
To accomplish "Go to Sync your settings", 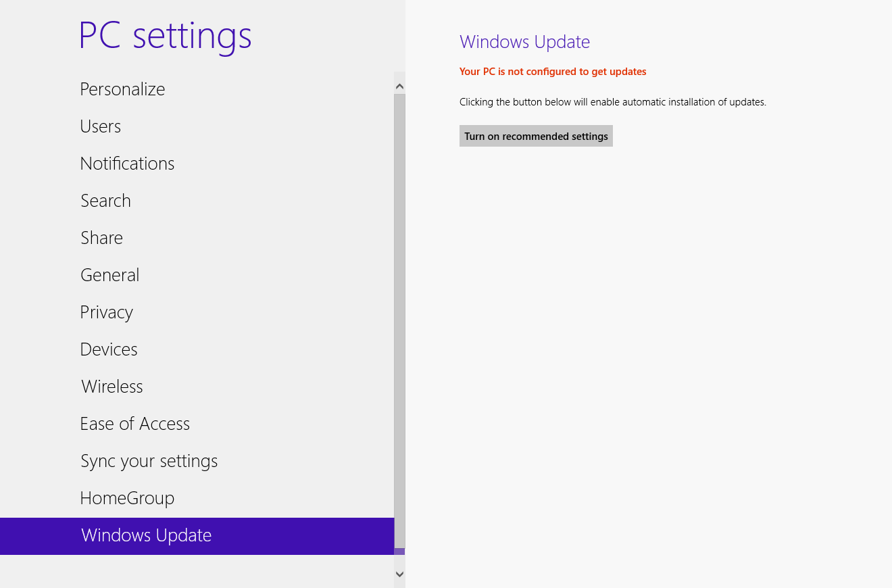I will [197, 461].
